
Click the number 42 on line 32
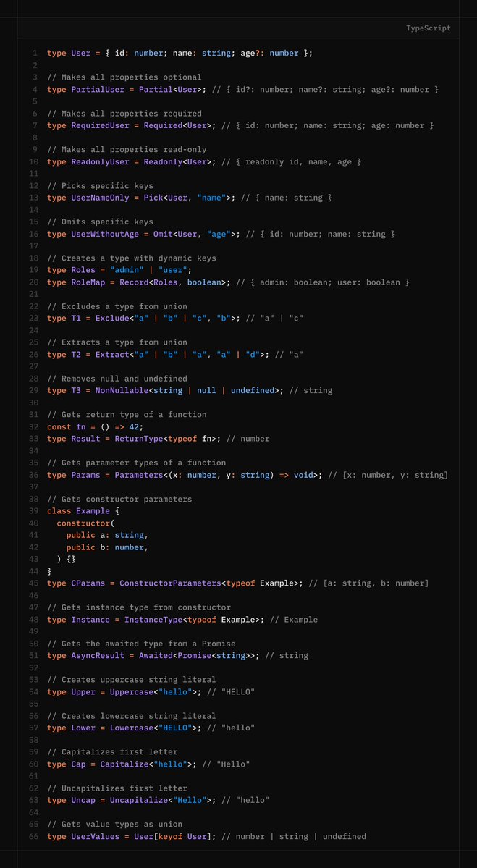click(134, 427)
